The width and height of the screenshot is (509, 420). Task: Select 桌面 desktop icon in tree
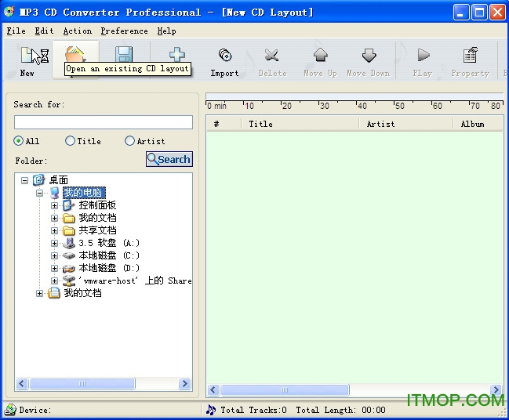[38, 180]
